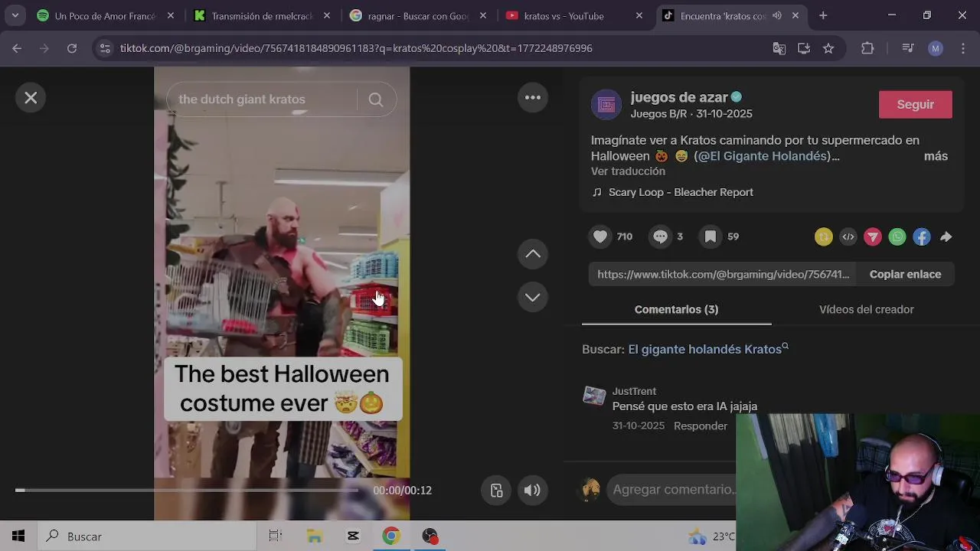
Task: Save video with the bookmark icon
Action: (x=710, y=236)
